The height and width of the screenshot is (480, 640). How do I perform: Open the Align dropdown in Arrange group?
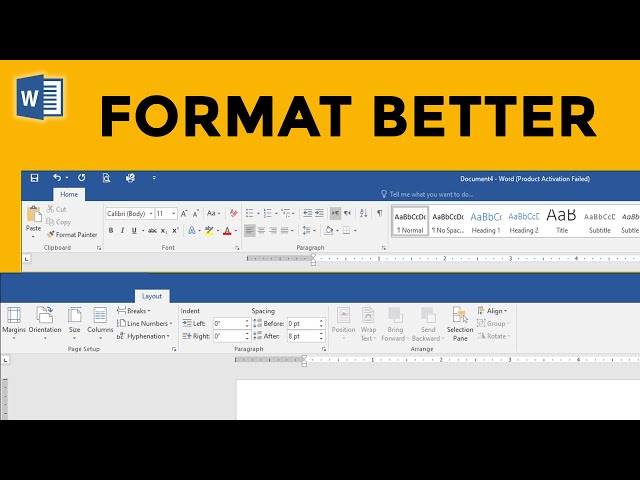click(x=492, y=311)
